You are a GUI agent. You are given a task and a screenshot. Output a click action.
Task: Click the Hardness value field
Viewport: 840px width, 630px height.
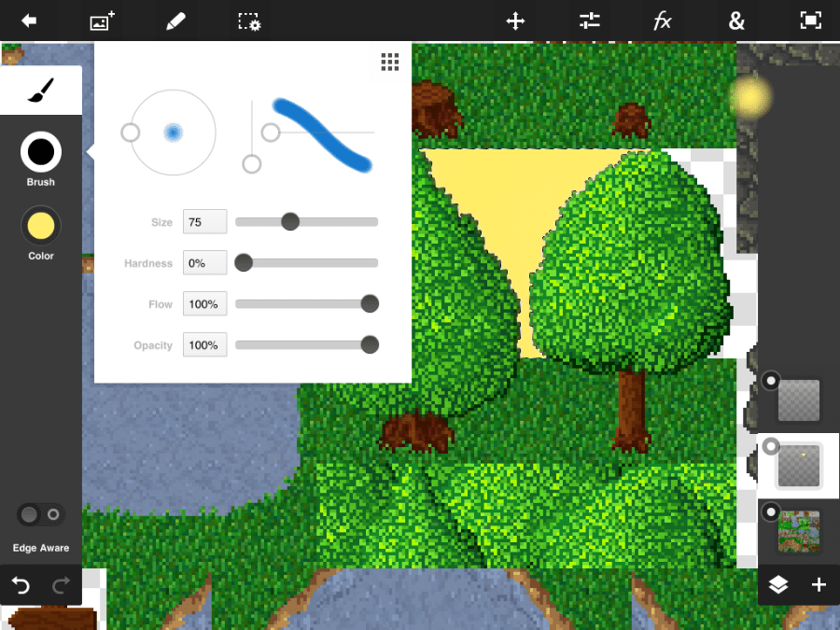coord(204,263)
